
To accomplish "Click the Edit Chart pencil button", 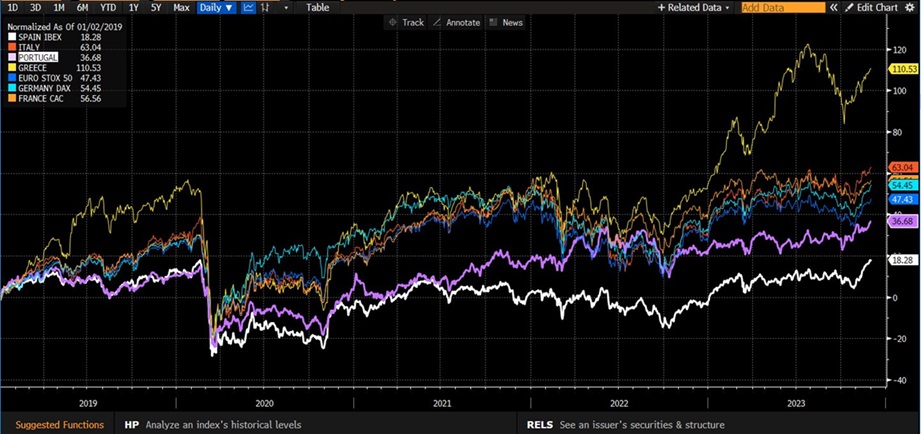I will coord(872,7).
